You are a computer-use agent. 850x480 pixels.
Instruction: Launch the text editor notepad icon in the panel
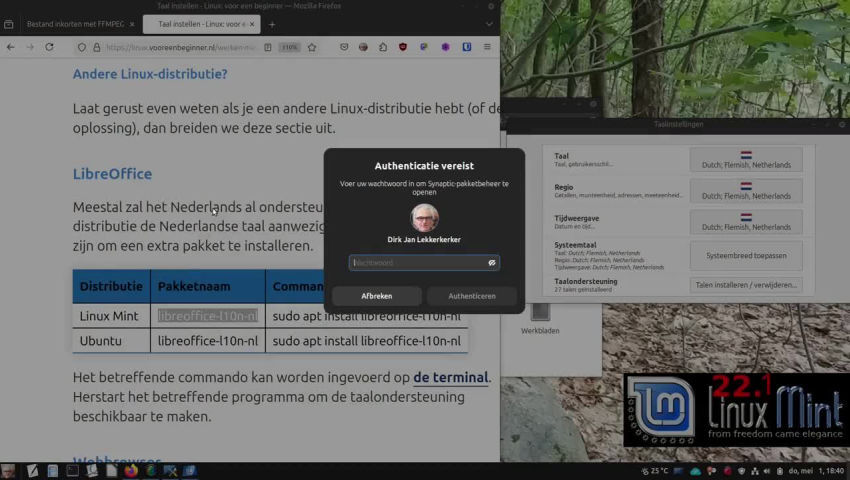point(33,471)
